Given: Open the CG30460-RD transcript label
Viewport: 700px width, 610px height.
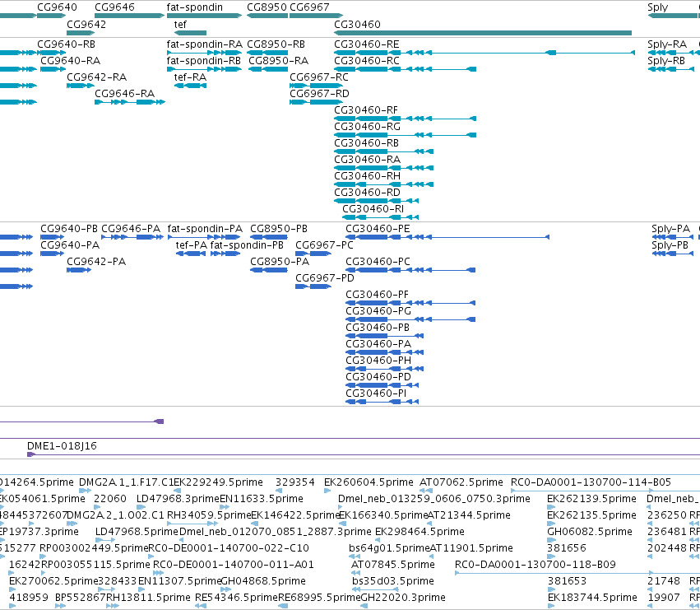Looking at the screenshot, I should tap(367, 193).
